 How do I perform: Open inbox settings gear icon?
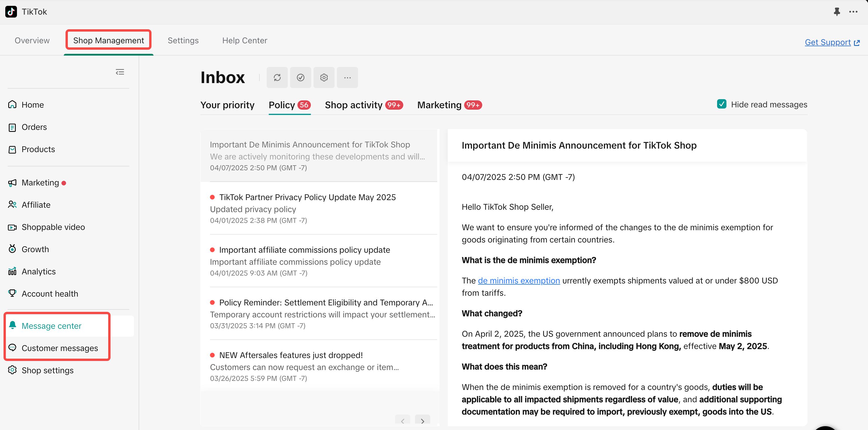pos(324,78)
